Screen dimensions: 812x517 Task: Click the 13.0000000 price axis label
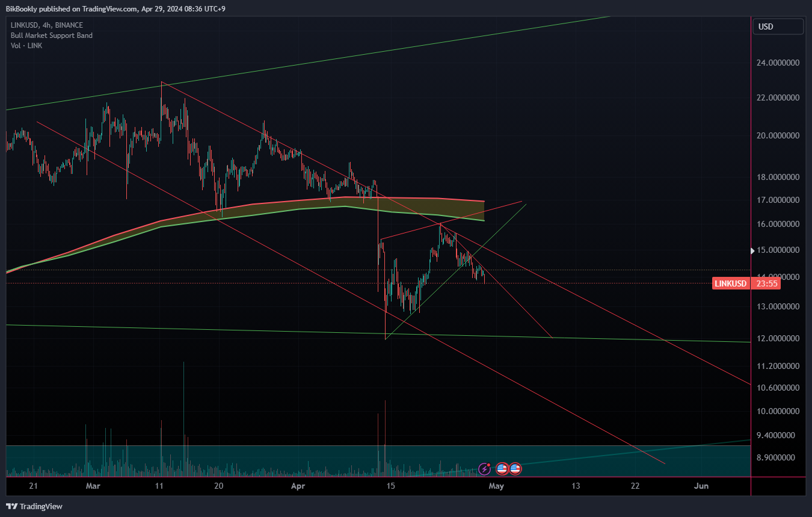tap(777, 307)
